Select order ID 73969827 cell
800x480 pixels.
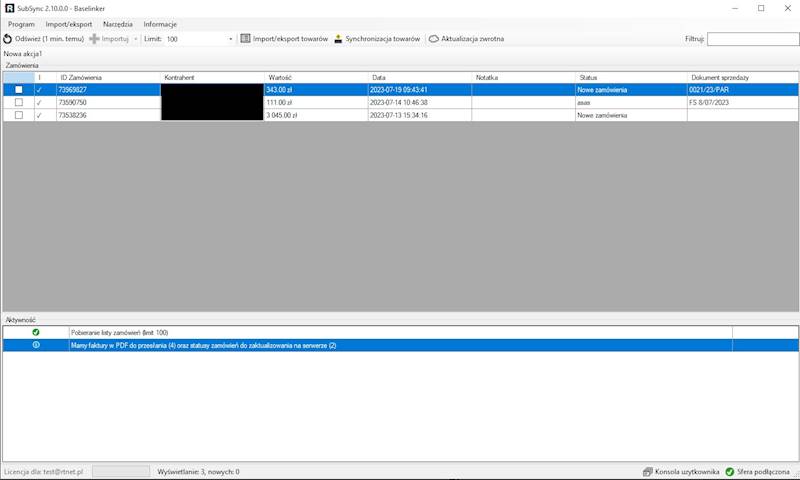point(108,90)
